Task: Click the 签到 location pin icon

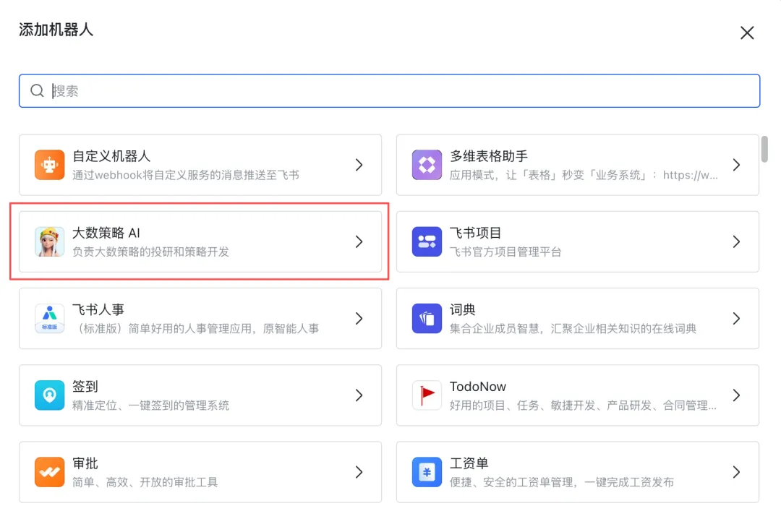Action: (49, 395)
